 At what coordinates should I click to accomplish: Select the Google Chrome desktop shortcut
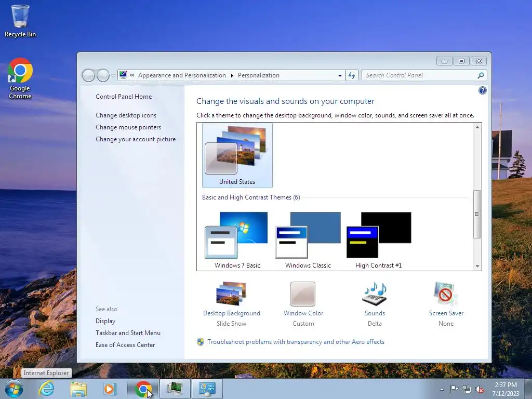[20, 78]
